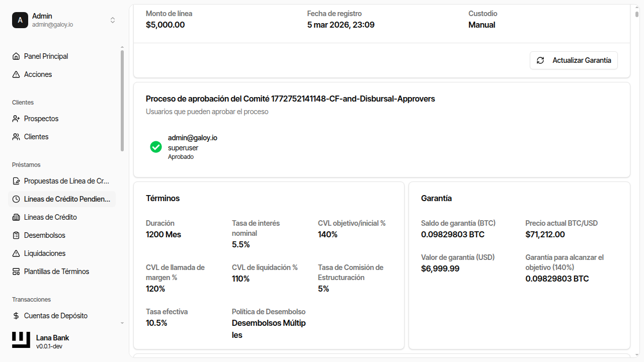Screen dimensions: 644x362
Task: Click the Clientes people icon
Action: tap(16, 137)
